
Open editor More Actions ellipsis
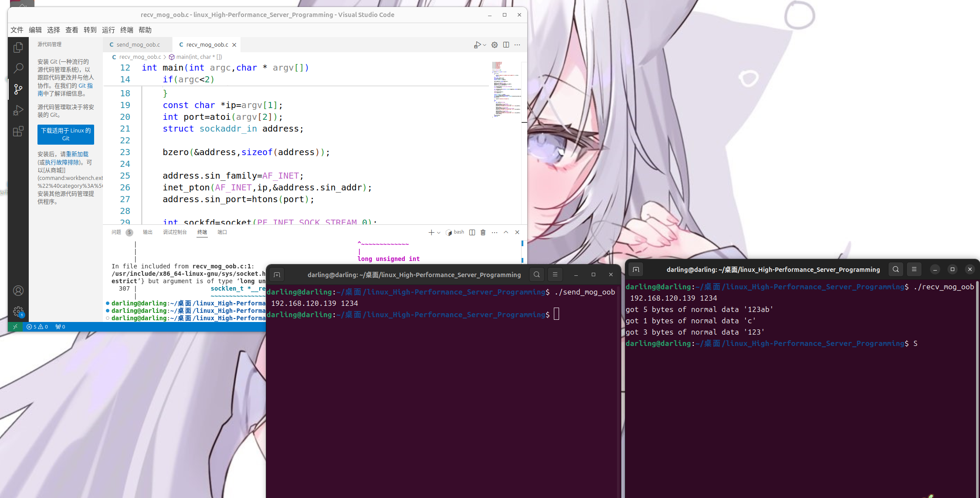(x=517, y=45)
